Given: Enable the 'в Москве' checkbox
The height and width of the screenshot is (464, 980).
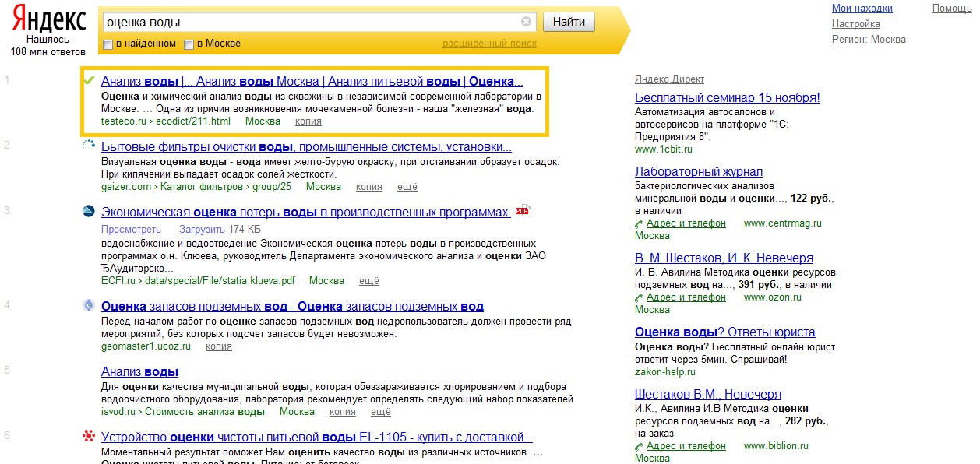Looking at the screenshot, I should click(x=189, y=44).
